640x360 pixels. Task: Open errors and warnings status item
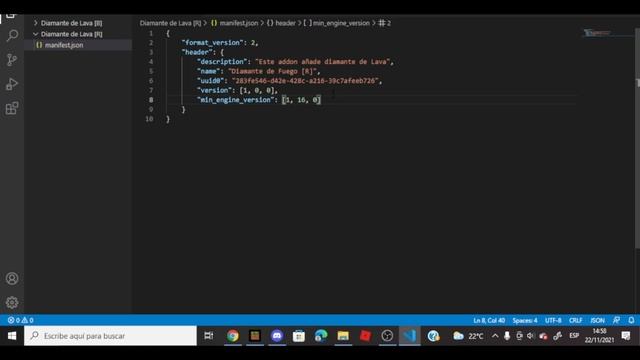coord(21,320)
